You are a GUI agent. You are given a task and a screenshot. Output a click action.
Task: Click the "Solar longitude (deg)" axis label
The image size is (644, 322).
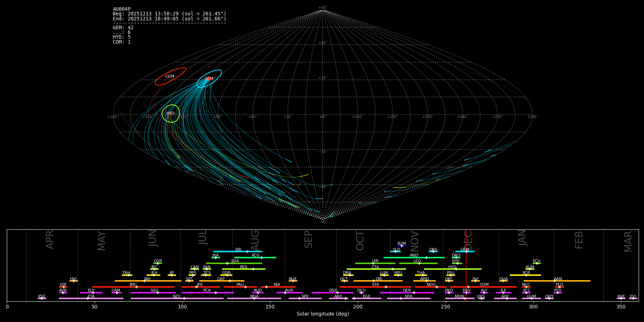point(323,314)
